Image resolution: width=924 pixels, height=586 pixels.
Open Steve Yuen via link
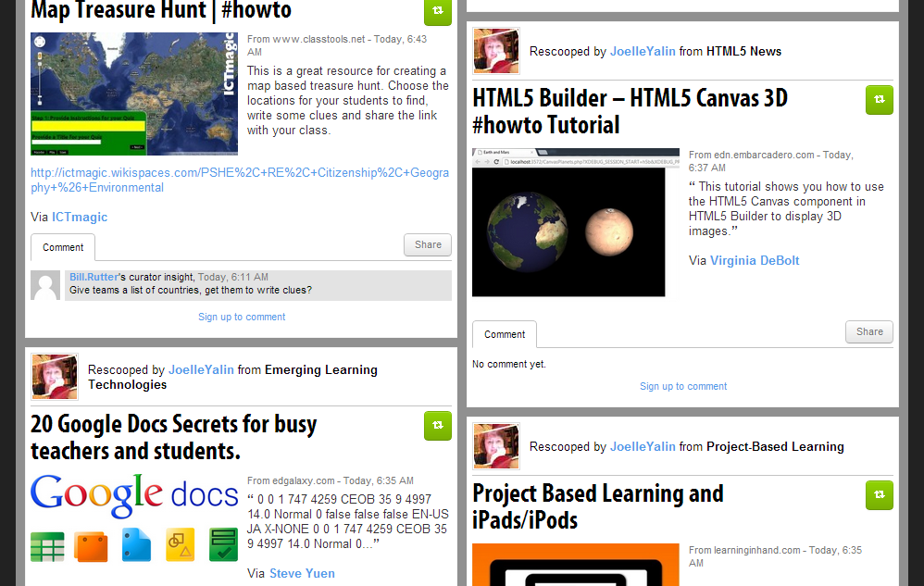tap(302, 573)
